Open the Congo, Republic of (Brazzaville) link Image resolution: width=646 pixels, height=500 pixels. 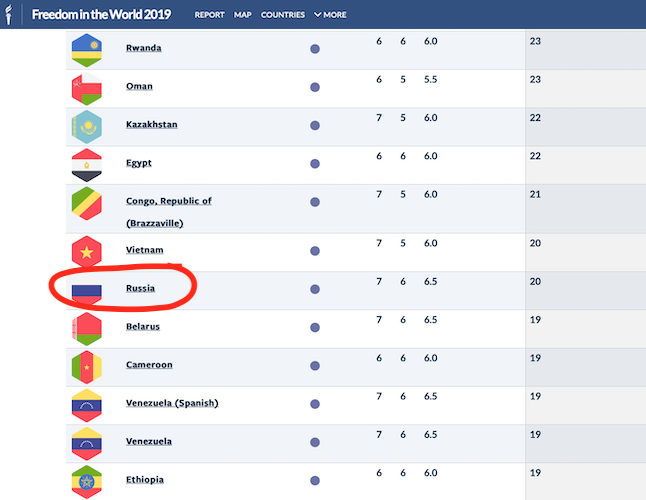[168, 201]
